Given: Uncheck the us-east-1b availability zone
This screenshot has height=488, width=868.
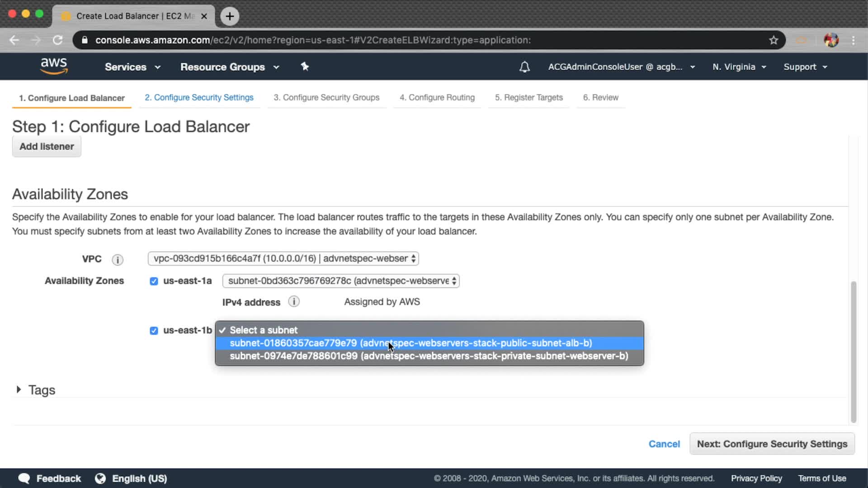Looking at the screenshot, I should pyautogui.click(x=154, y=331).
